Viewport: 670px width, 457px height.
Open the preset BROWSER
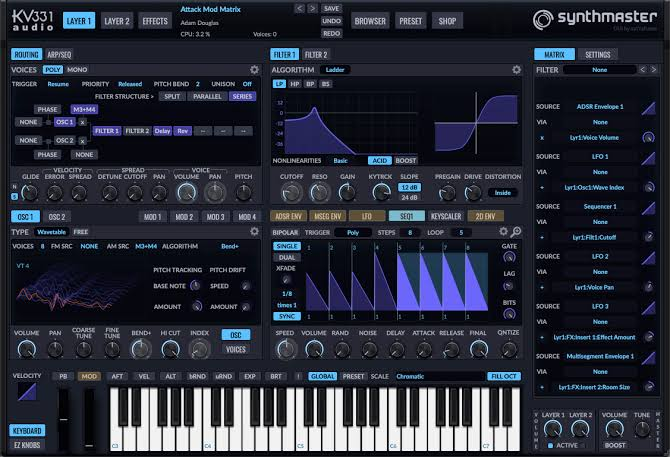pyautogui.click(x=370, y=21)
